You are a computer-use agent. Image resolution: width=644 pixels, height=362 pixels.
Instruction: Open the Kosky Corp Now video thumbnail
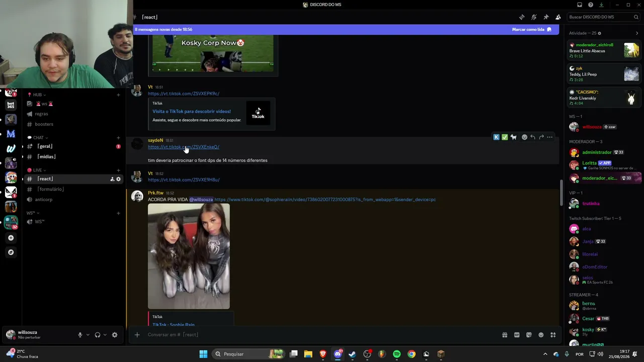[213, 53]
